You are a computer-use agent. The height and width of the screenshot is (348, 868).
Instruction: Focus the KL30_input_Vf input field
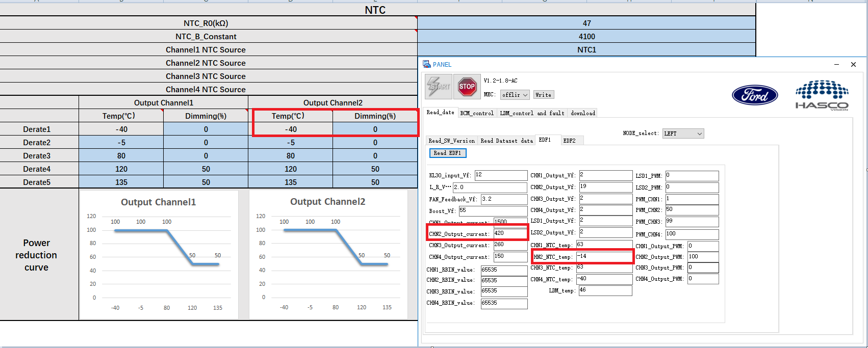tap(500, 175)
